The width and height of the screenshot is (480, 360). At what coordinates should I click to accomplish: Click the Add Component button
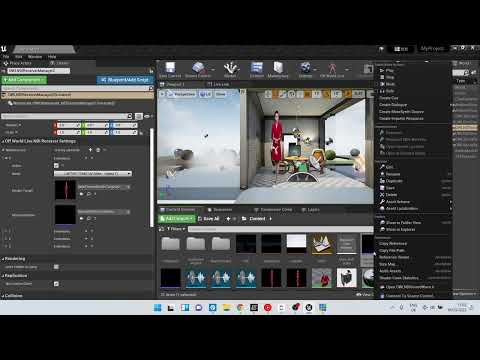24,80
